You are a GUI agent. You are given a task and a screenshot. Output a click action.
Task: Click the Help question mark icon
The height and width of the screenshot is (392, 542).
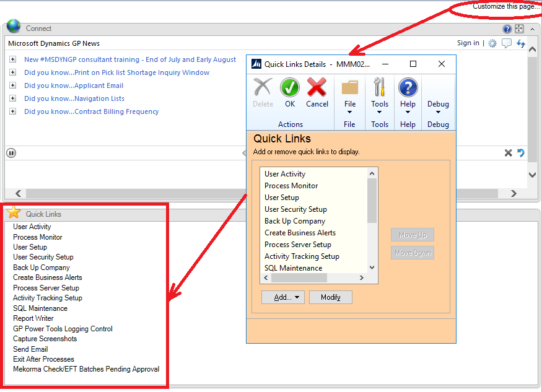[x=408, y=87]
